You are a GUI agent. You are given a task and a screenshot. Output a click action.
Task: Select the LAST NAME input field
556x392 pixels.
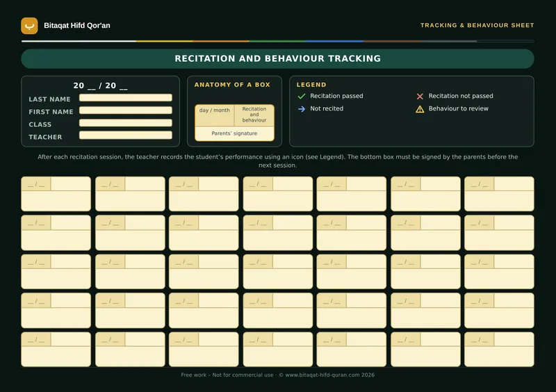(x=126, y=97)
